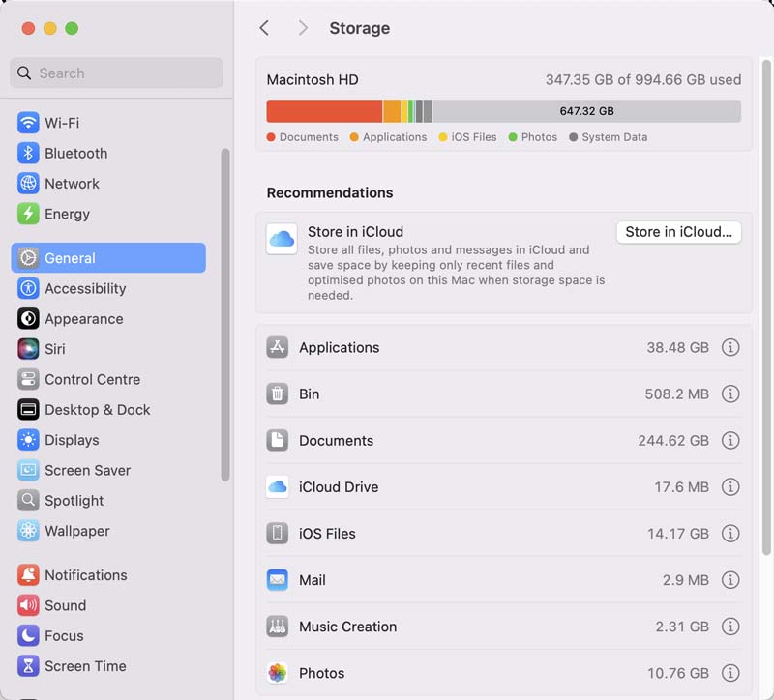Click the Store in iCloud... button
Image resolution: width=774 pixels, height=700 pixels.
679,232
